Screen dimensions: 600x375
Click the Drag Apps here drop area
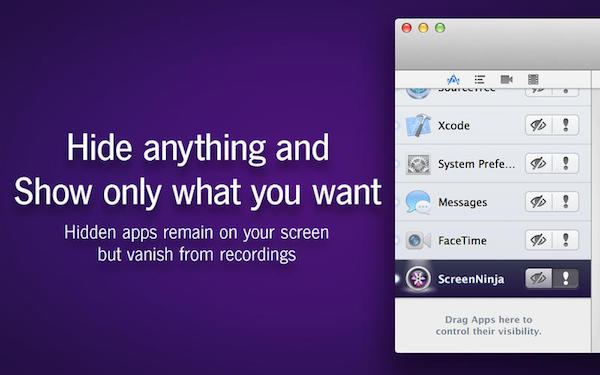(x=492, y=325)
